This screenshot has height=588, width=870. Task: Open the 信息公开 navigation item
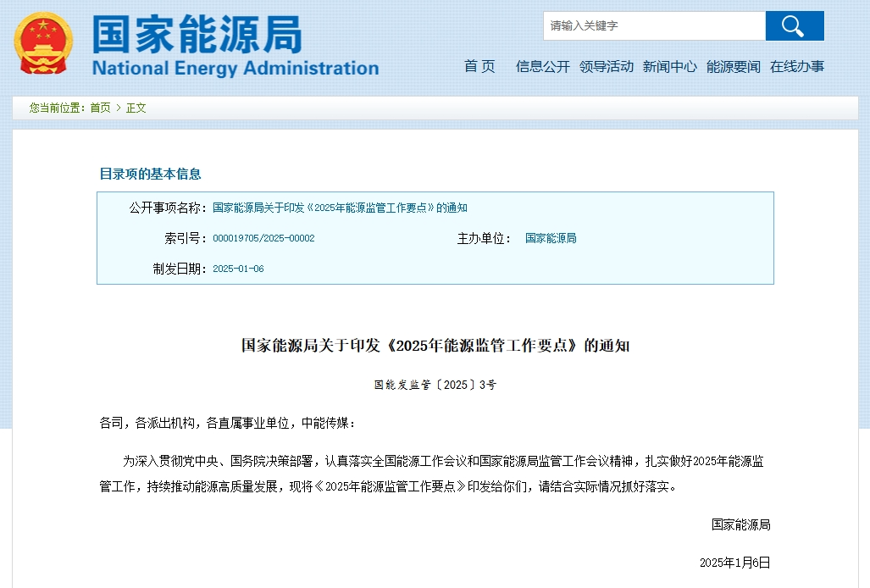[x=543, y=67]
